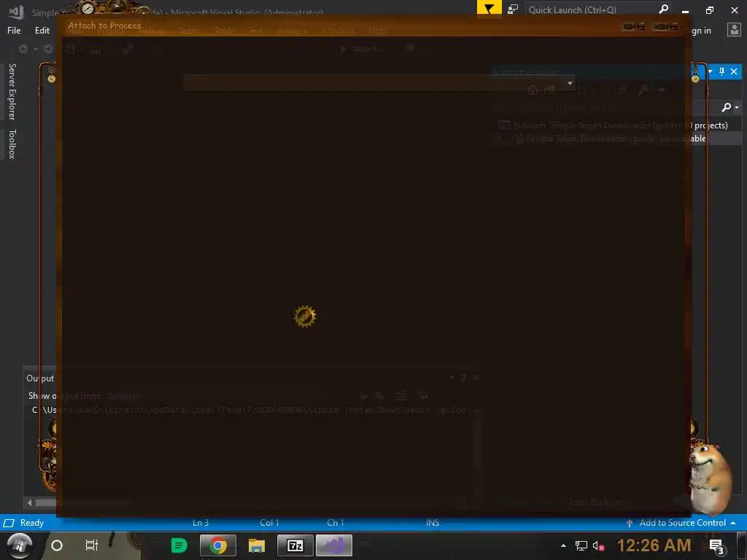Pin the Solution Explorer panel
The height and width of the screenshot is (560, 747).
coord(721,71)
